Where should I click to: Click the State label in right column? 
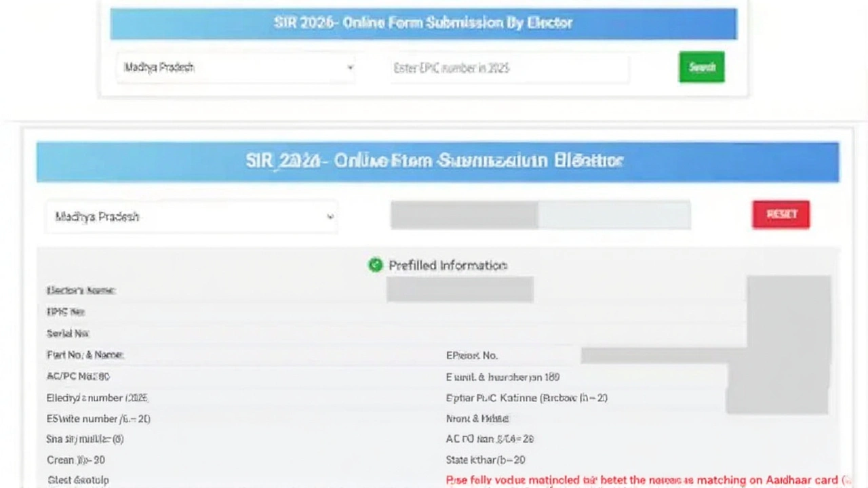[x=485, y=460]
